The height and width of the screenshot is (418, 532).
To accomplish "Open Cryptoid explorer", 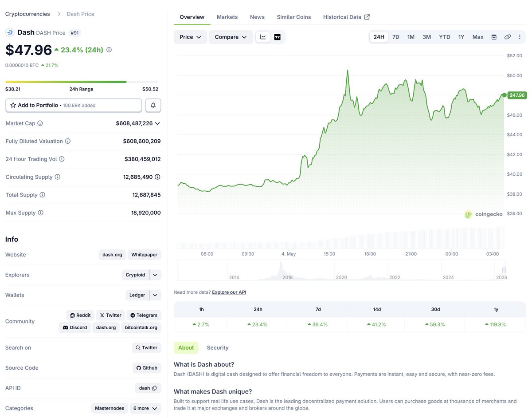I will 136,275.
